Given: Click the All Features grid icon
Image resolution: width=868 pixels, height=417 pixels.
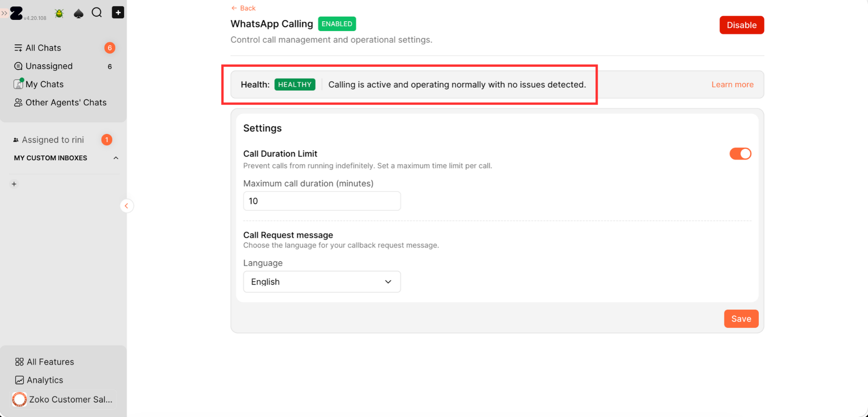Looking at the screenshot, I should coord(19,362).
